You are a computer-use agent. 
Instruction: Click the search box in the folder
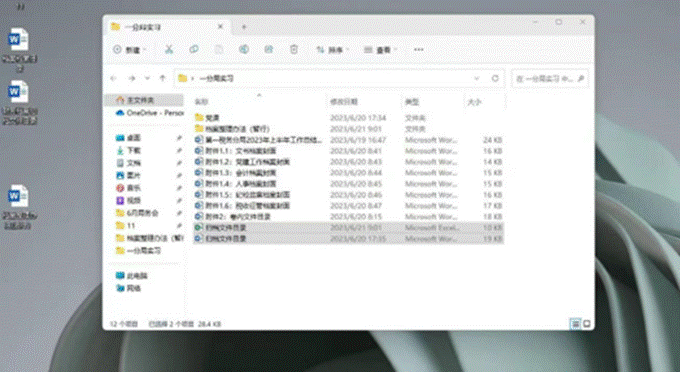[x=550, y=78]
